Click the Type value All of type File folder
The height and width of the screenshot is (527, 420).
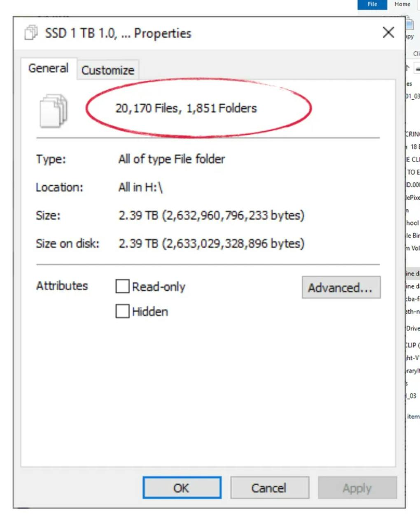click(172, 159)
